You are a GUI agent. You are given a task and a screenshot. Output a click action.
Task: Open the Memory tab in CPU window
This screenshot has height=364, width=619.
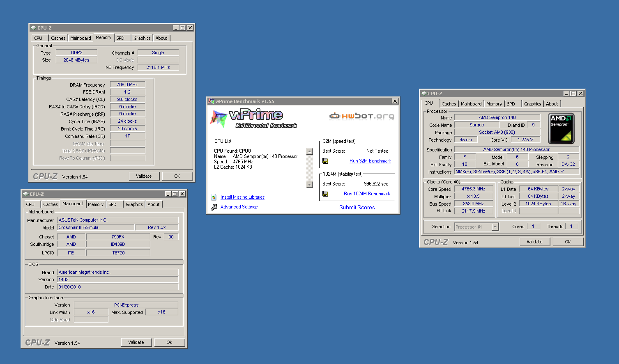point(494,104)
